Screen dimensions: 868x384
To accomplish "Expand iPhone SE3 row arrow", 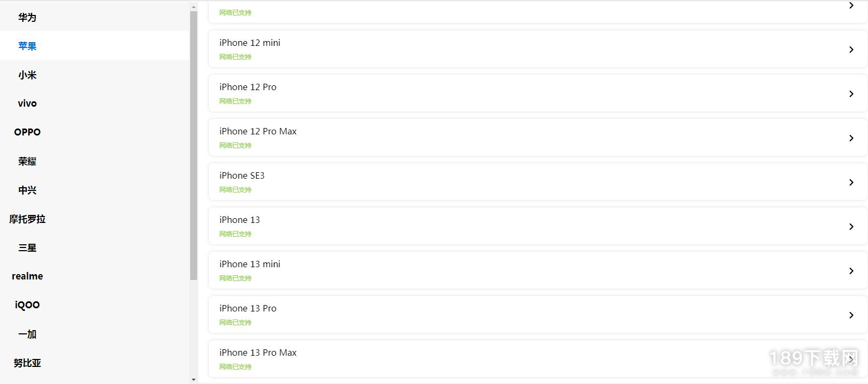I will click(x=851, y=182).
